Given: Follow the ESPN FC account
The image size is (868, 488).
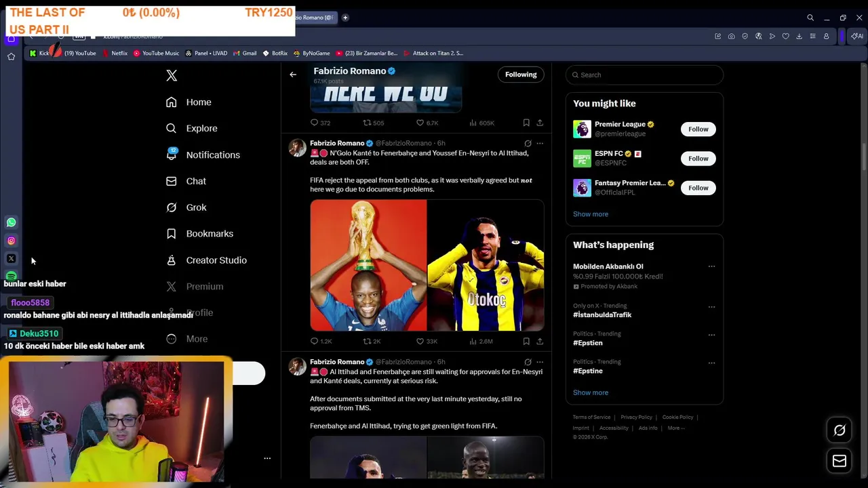Looking at the screenshot, I should click(x=698, y=159).
